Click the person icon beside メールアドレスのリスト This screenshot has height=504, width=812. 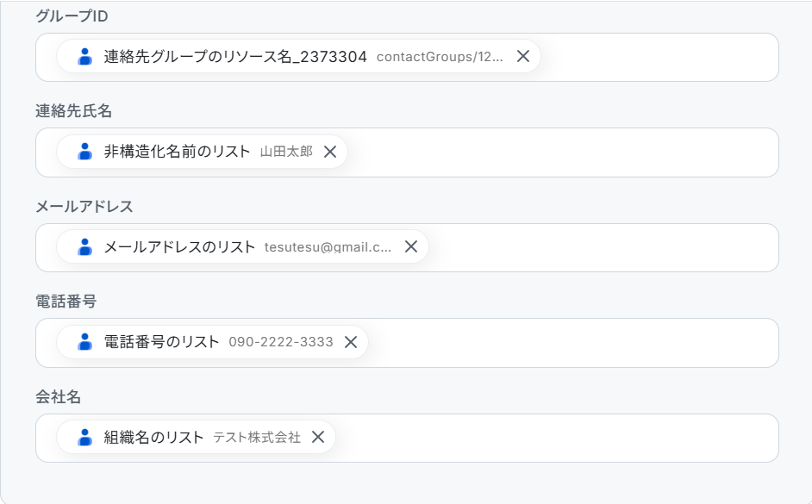(x=84, y=247)
